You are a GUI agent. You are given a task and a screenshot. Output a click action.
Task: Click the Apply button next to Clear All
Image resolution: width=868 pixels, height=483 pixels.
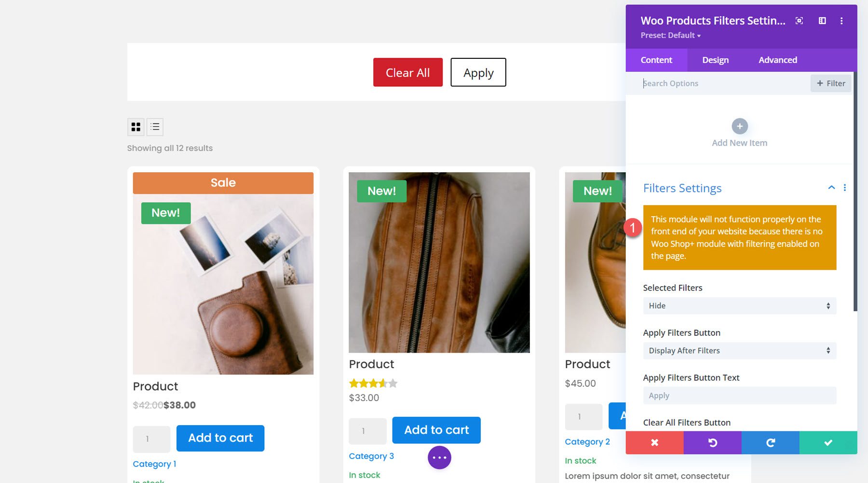coord(478,72)
